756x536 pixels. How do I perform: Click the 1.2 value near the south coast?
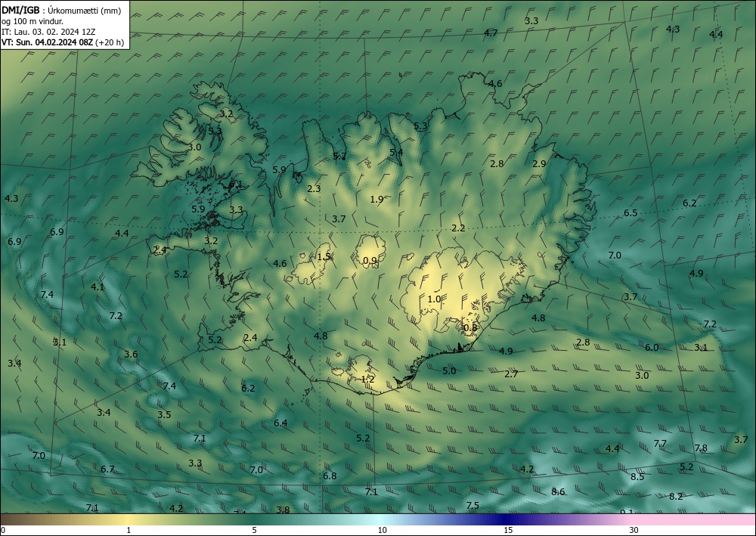pyautogui.click(x=368, y=380)
